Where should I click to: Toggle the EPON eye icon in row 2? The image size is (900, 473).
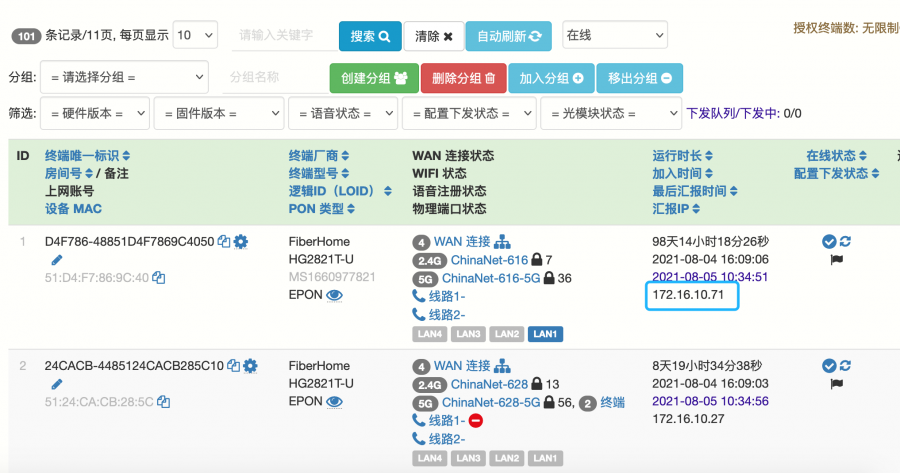tap(334, 402)
